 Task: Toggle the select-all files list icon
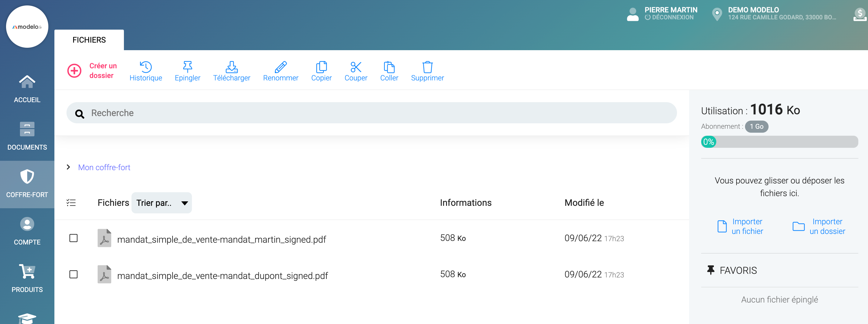click(x=71, y=203)
